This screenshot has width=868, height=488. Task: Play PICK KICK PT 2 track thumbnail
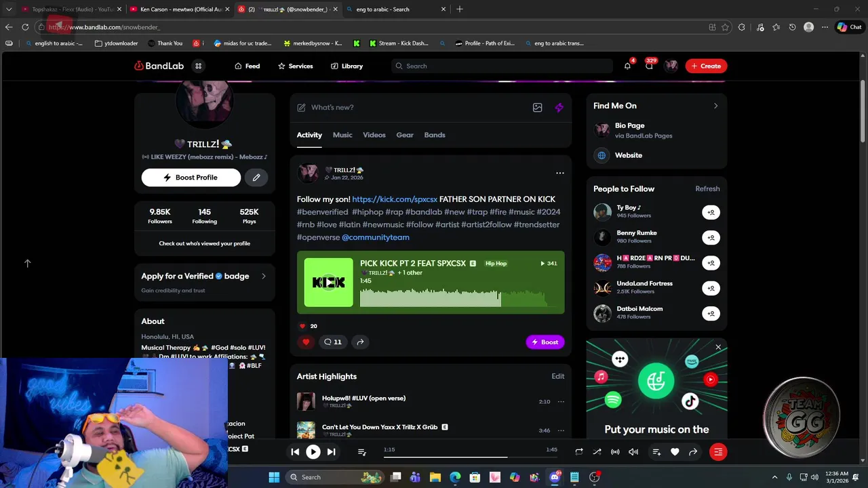(x=328, y=283)
